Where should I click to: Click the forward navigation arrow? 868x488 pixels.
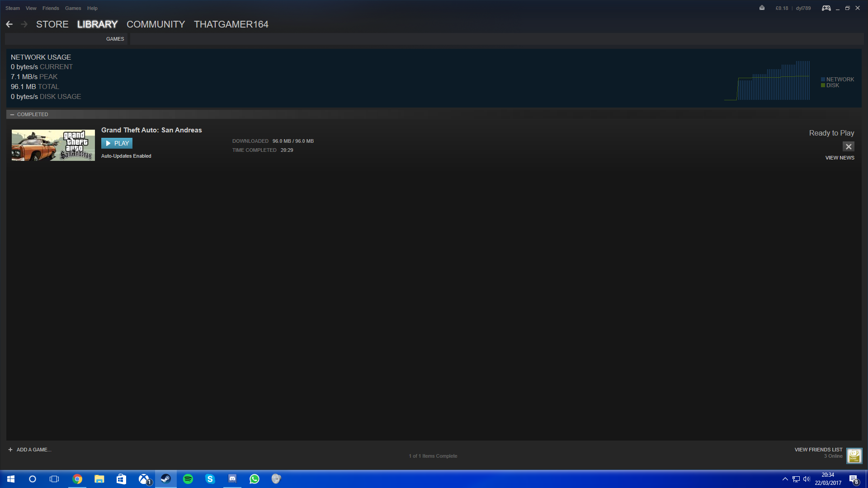24,24
